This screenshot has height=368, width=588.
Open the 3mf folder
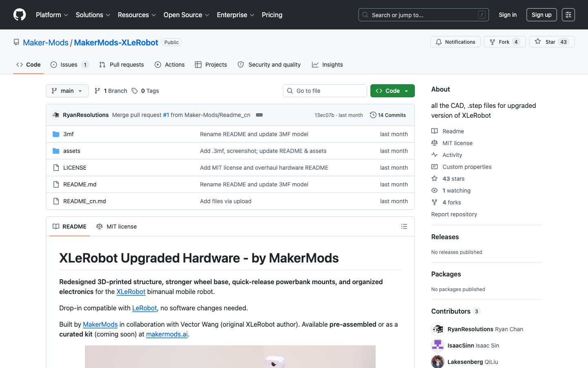click(69, 134)
